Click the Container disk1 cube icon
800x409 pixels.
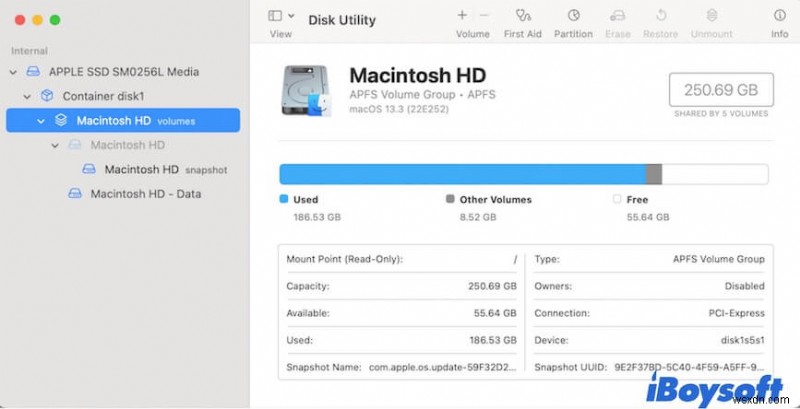click(x=47, y=96)
